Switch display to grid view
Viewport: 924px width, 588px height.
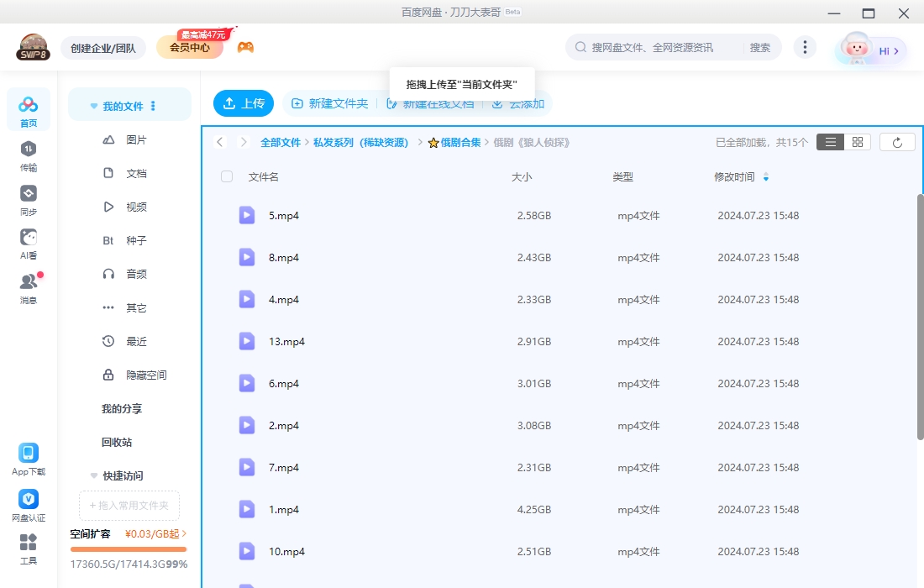[x=857, y=141]
